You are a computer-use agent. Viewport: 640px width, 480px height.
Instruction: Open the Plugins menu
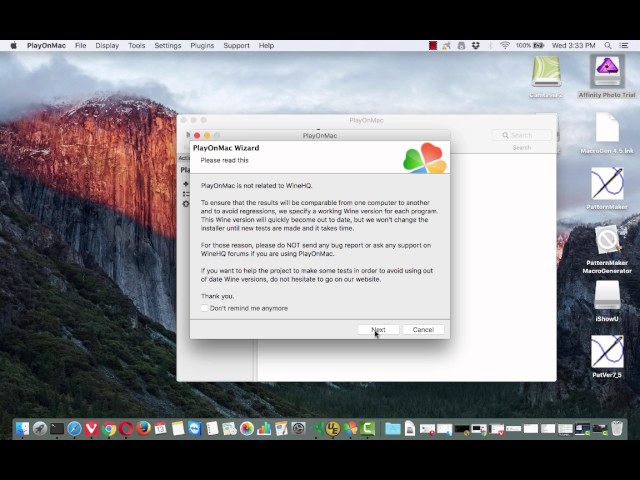[x=202, y=45]
